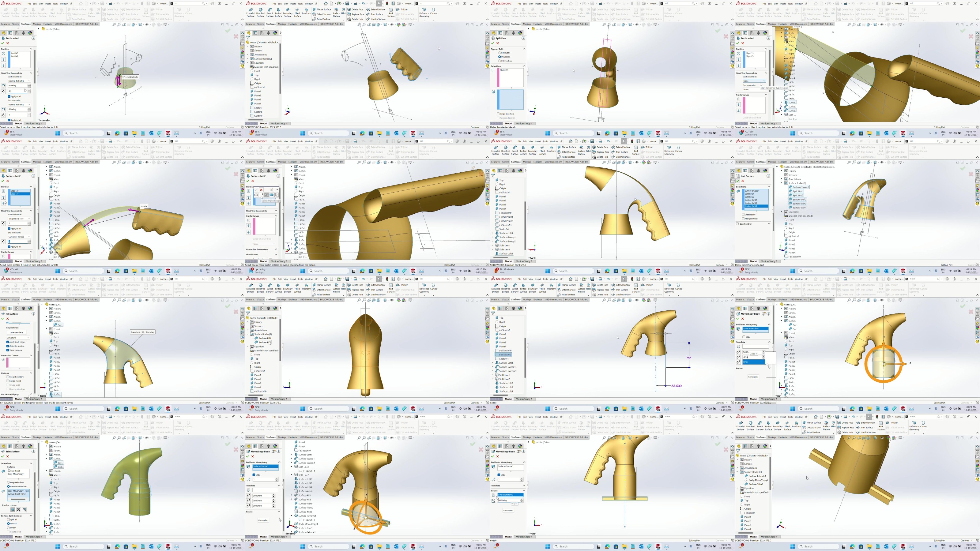Collapse the Type of Split section

[524, 49]
